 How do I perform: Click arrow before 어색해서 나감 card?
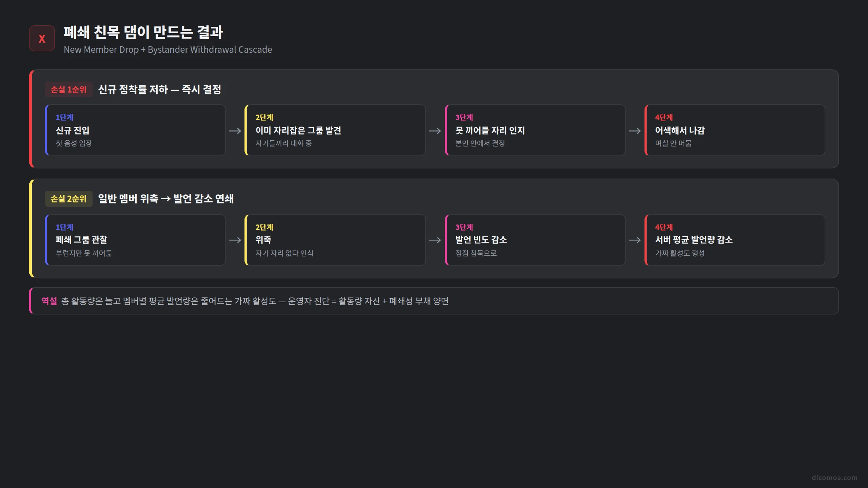pyautogui.click(x=635, y=131)
